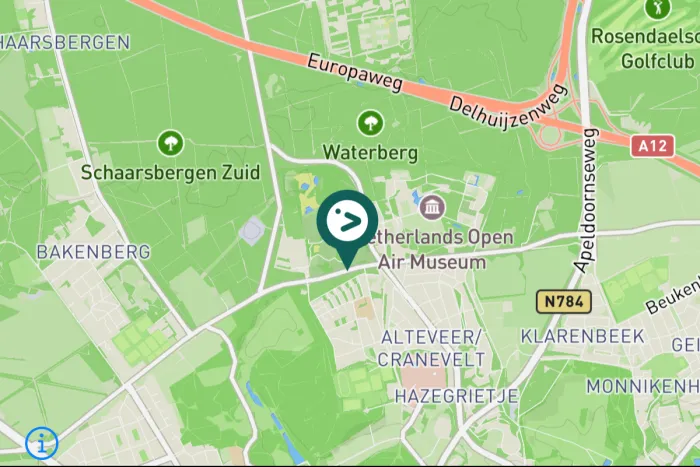Open the map info icon

pyautogui.click(x=42, y=443)
